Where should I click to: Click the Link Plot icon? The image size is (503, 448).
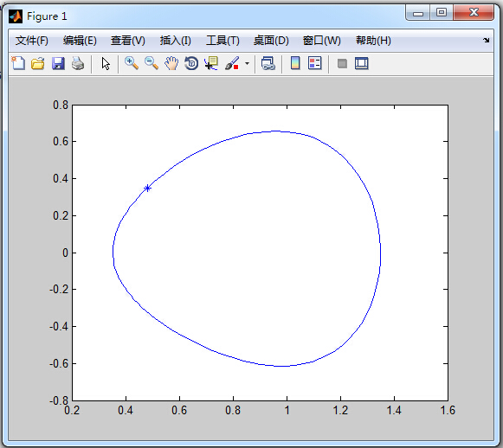tap(268, 63)
